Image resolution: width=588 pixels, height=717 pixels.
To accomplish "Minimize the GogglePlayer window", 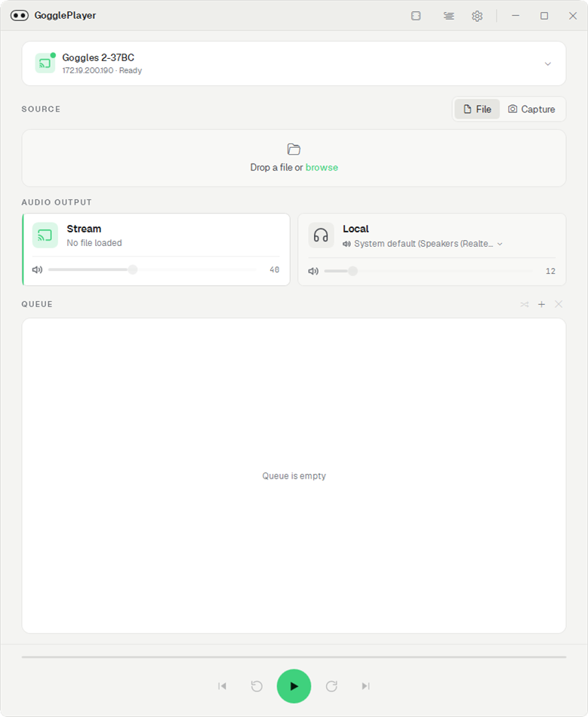I will (x=516, y=16).
